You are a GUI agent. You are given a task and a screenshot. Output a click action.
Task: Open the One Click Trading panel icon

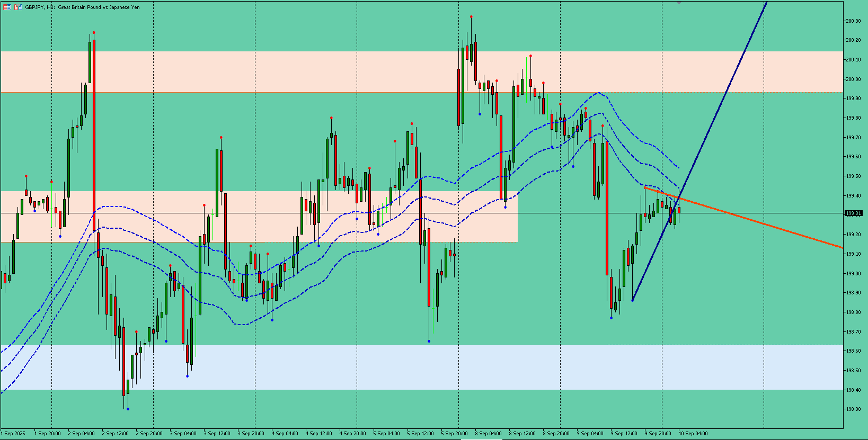click(7, 7)
